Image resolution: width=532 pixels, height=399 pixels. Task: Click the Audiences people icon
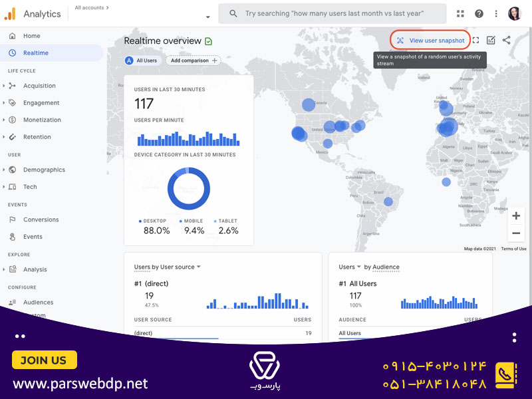click(13, 302)
